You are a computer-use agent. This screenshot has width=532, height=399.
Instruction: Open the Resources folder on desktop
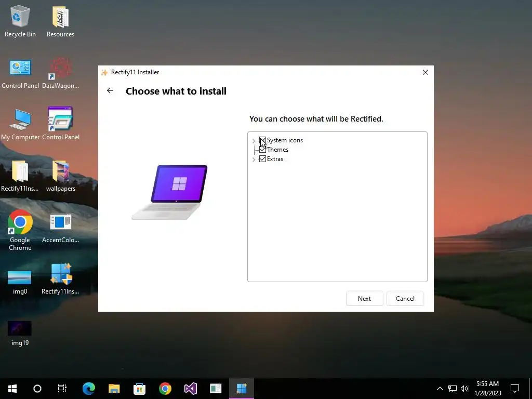coord(60,21)
